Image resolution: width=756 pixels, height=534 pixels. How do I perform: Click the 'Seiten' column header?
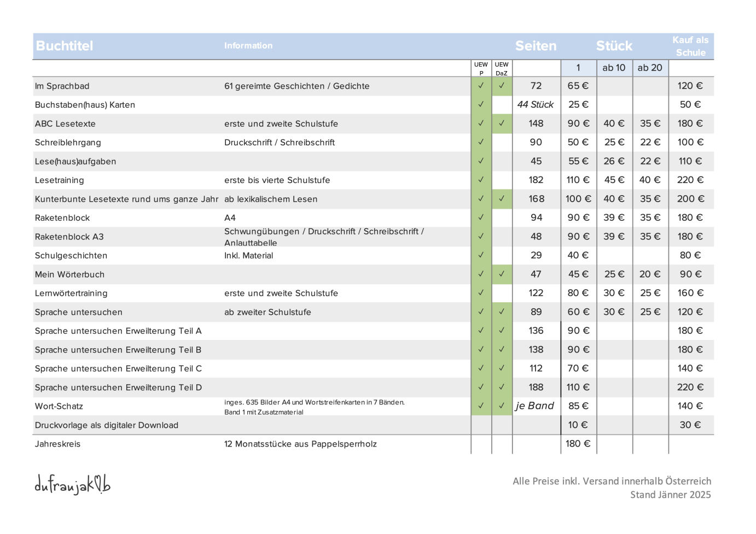pos(536,46)
